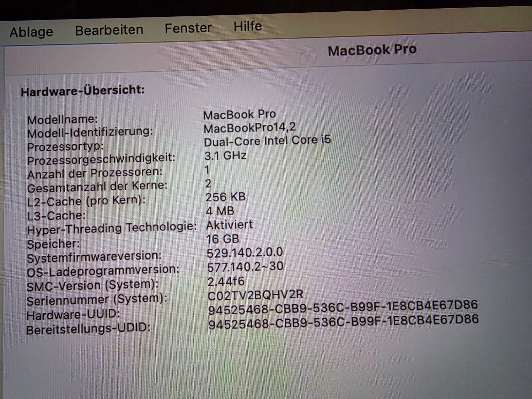Viewport: 532px width, 399px height.
Task: Click the MacBook Pro window title
Action: (x=372, y=50)
